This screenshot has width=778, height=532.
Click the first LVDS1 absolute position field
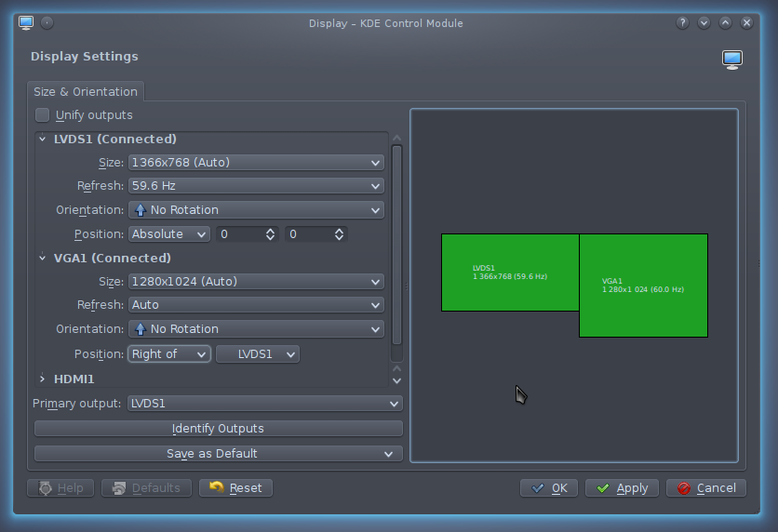point(247,234)
